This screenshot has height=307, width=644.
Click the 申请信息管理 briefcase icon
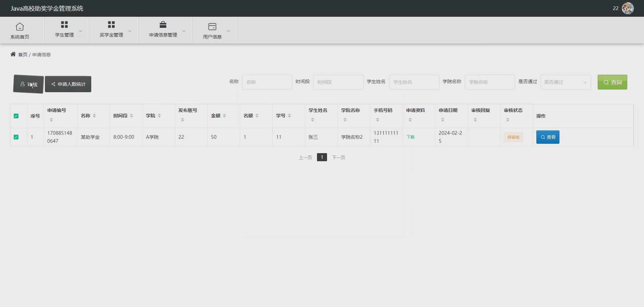click(x=163, y=24)
